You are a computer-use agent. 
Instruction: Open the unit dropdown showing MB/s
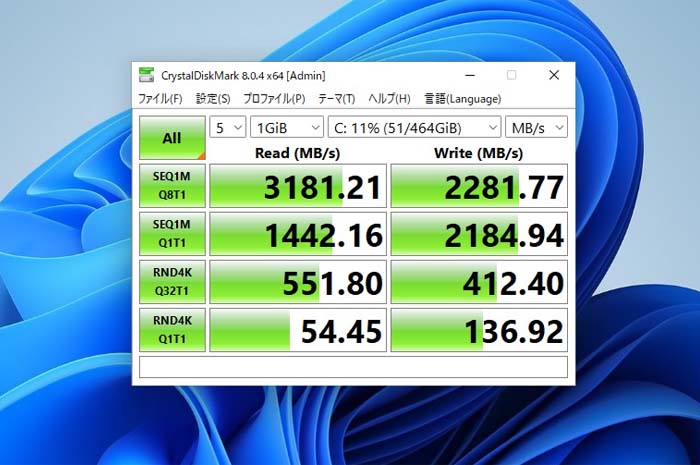tap(537, 128)
